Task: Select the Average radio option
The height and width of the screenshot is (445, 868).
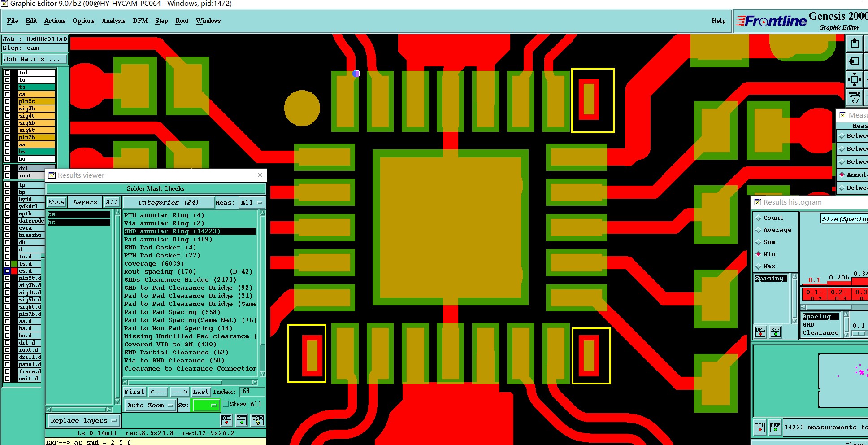Action: click(759, 230)
